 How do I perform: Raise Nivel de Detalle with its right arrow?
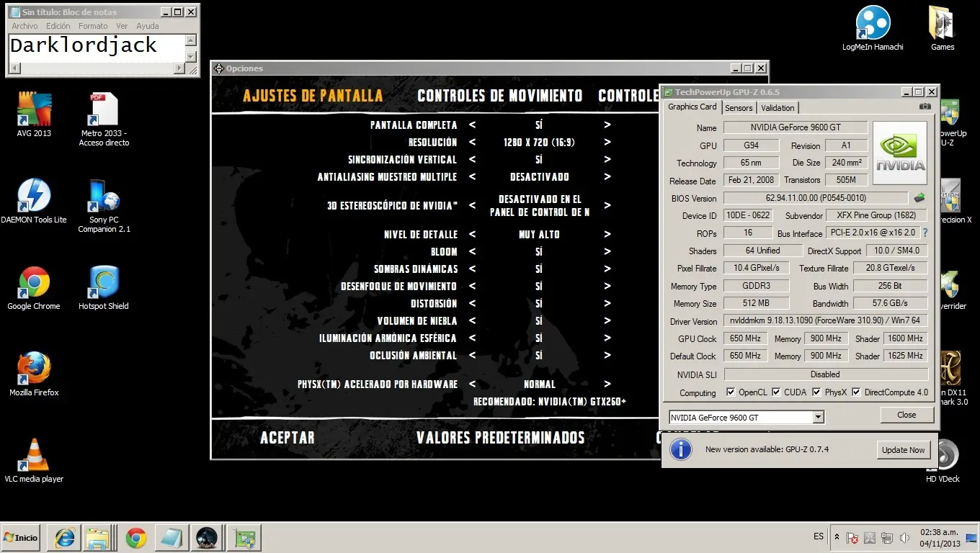tap(607, 234)
